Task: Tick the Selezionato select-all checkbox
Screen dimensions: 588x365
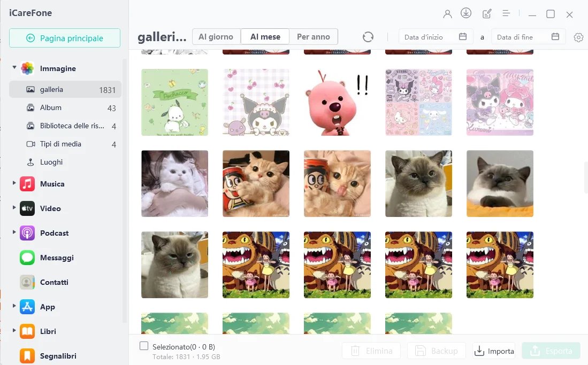Action: coord(144,346)
